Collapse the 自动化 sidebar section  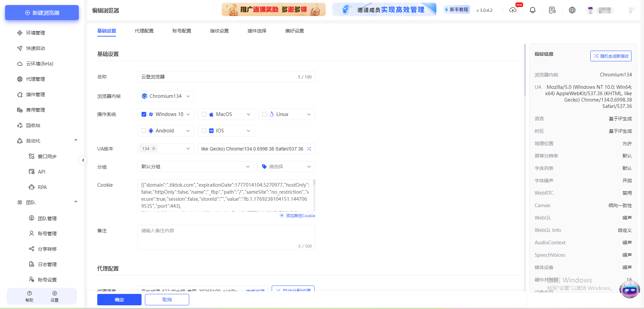(75, 140)
